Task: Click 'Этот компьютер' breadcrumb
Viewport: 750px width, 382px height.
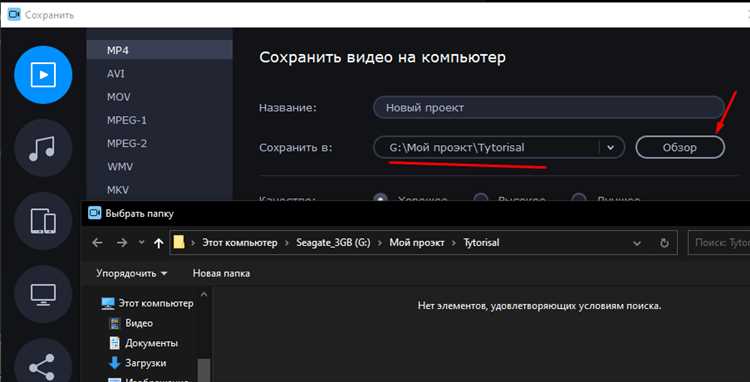Action: [x=240, y=243]
